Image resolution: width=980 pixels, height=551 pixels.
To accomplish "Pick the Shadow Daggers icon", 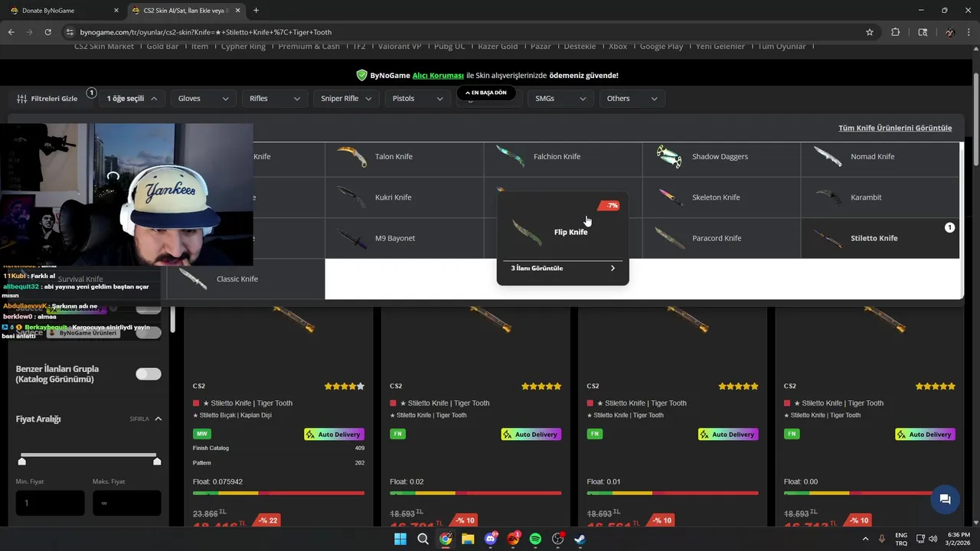I will pos(669,156).
